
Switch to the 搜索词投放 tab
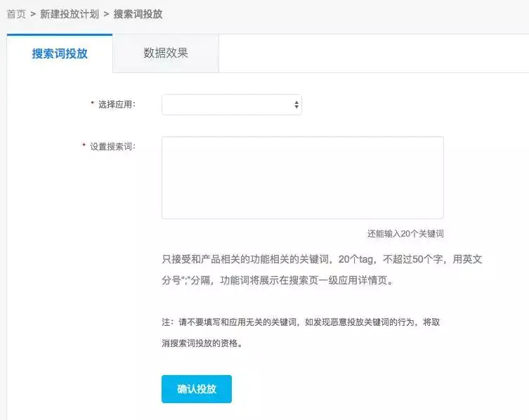[x=60, y=53]
